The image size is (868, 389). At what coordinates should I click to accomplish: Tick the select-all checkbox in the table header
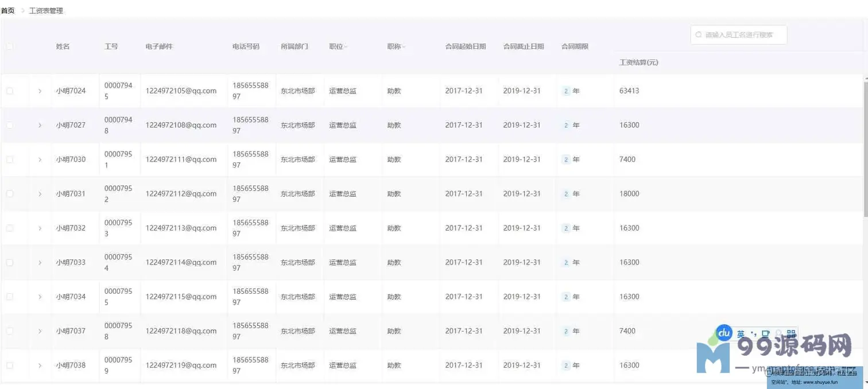(x=10, y=46)
